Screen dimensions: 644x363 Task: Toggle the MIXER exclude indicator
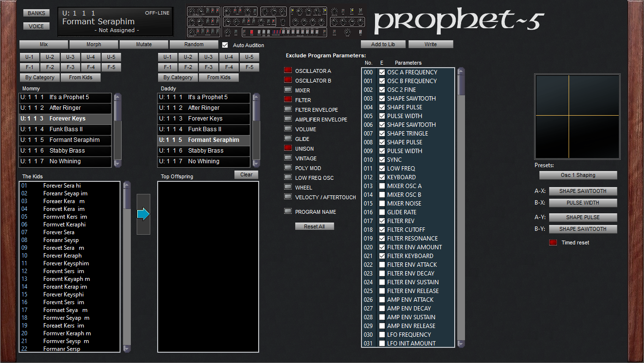[x=288, y=90]
